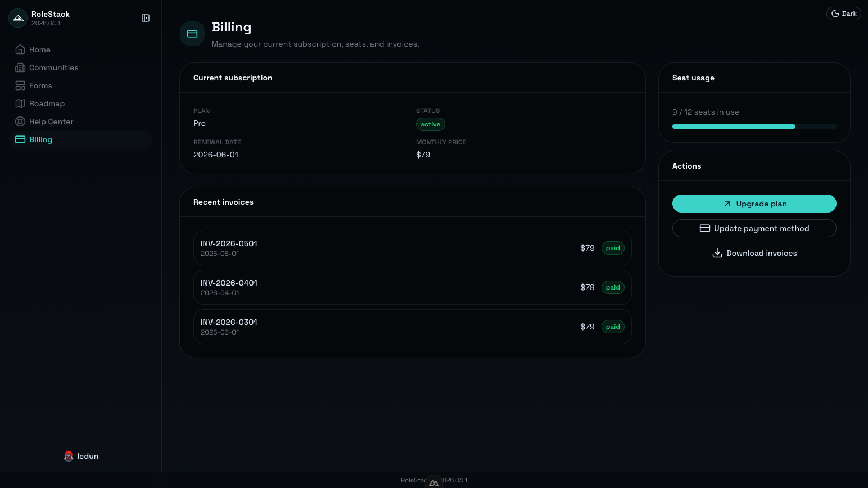Viewport: 868px width, 488px height.
Task: Click paid badge on INV-2026-0301
Action: [x=613, y=327]
